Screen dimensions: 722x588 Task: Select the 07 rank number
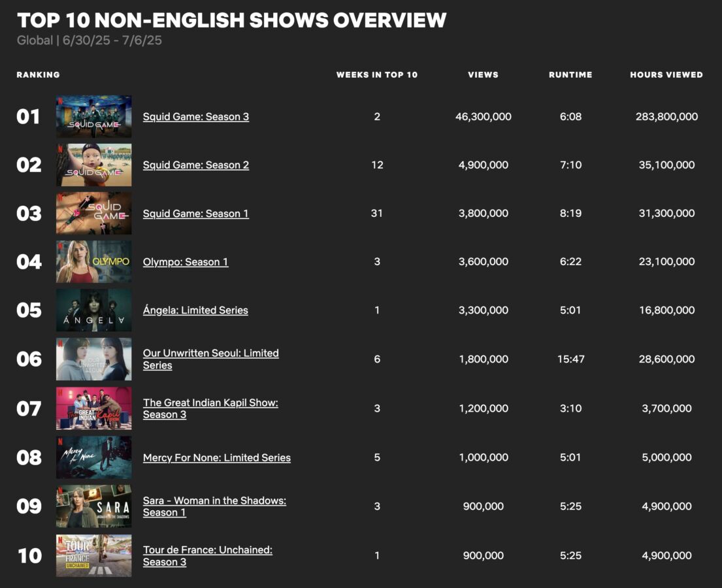(29, 408)
